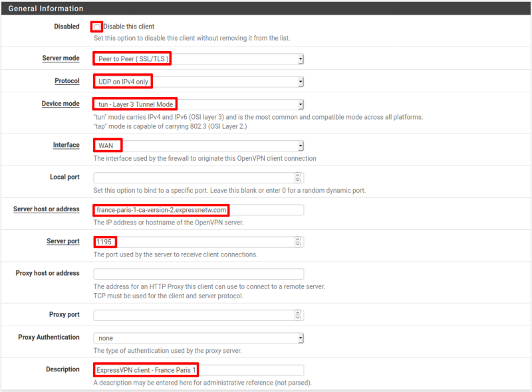Decrease Server port with down spinner arrow
The width and height of the screenshot is (532, 392).
click(297, 245)
